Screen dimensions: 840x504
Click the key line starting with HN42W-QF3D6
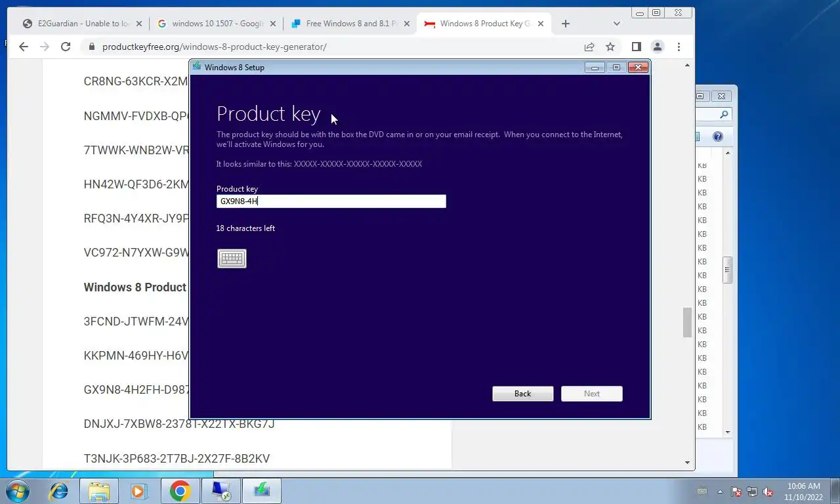pyautogui.click(x=136, y=184)
